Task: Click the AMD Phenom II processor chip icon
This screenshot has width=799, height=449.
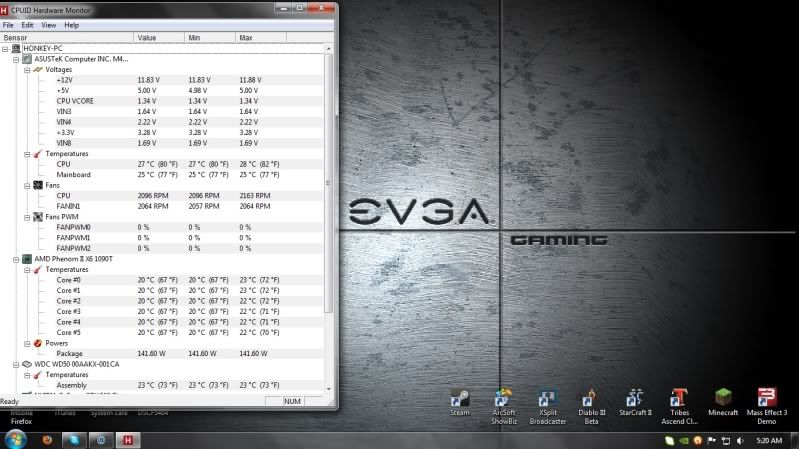Action: (x=27, y=259)
